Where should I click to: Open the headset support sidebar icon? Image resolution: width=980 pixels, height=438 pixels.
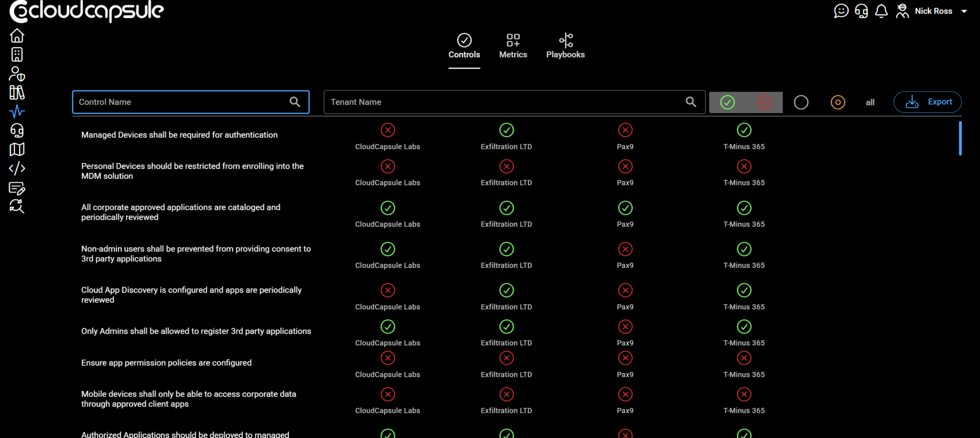pyautogui.click(x=17, y=131)
